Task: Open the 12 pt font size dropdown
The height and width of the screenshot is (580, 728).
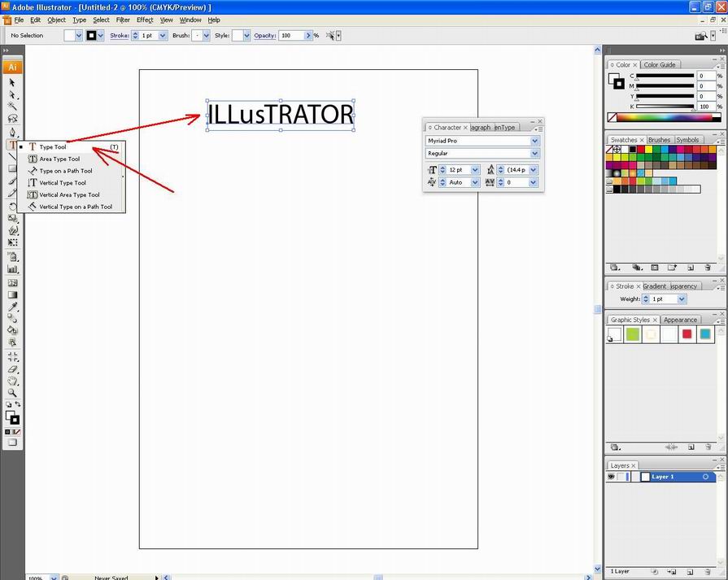Action: click(475, 170)
